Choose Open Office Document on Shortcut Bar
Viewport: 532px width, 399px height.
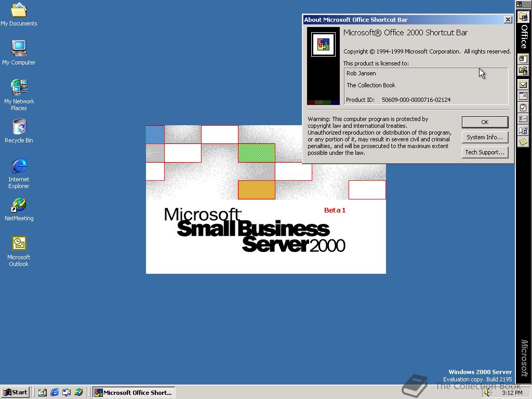[x=523, y=71]
